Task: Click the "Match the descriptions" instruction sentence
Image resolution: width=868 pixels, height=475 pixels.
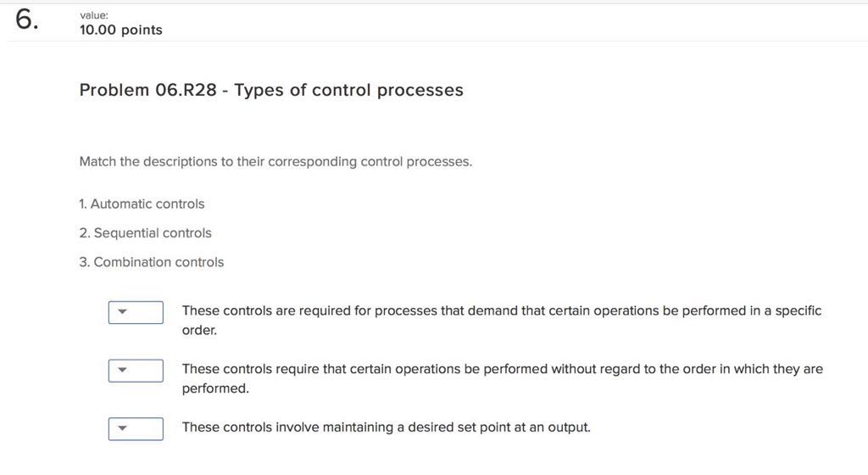Action: 275,161
